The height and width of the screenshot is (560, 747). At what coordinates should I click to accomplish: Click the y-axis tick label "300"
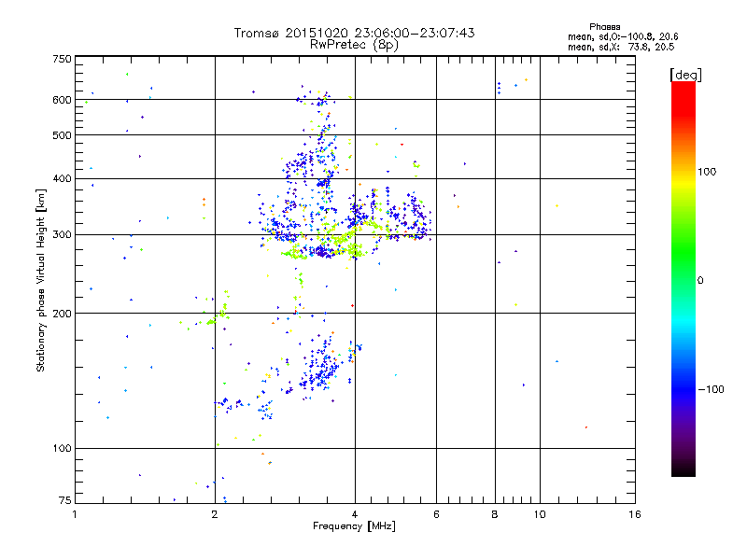pyautogui.click(x=62, y=234)
